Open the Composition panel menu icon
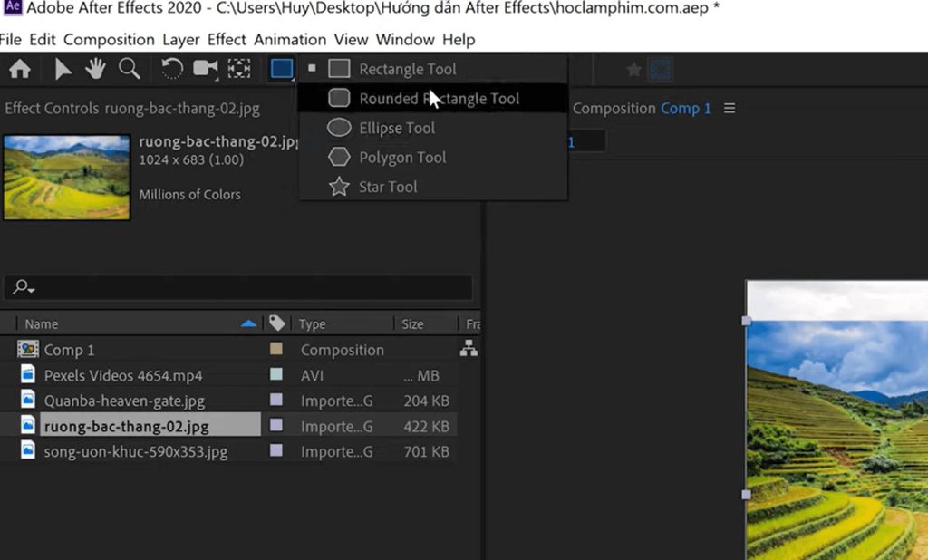 (x=730, y=108)
